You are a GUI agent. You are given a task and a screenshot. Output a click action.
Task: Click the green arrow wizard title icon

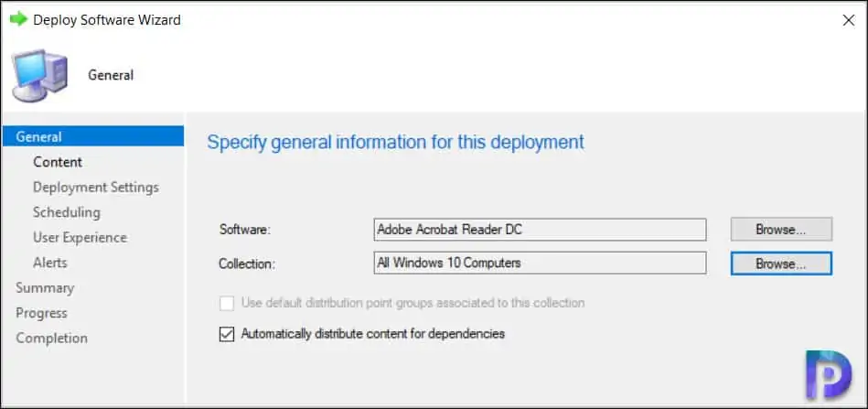(18, 19)
